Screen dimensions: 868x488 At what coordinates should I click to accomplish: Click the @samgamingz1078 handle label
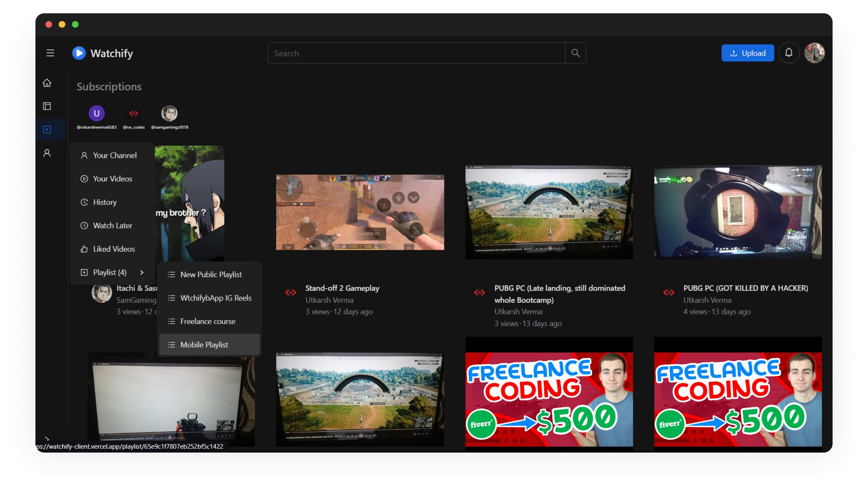(x=169, y=127)
